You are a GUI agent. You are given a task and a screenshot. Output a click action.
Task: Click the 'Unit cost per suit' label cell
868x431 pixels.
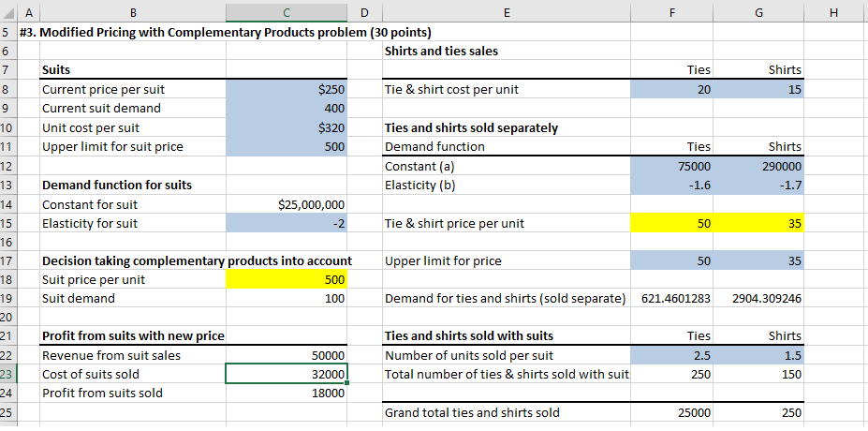tap(132, 128)
